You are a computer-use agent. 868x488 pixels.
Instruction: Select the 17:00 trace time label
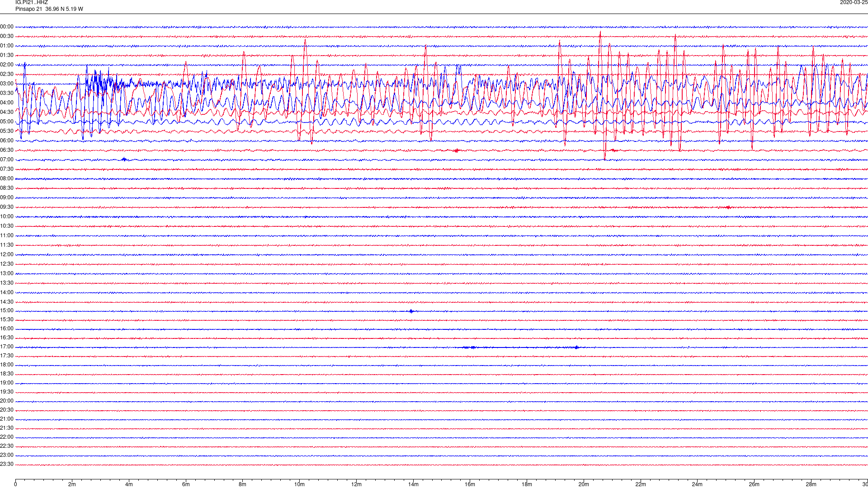tap(7, 347)
